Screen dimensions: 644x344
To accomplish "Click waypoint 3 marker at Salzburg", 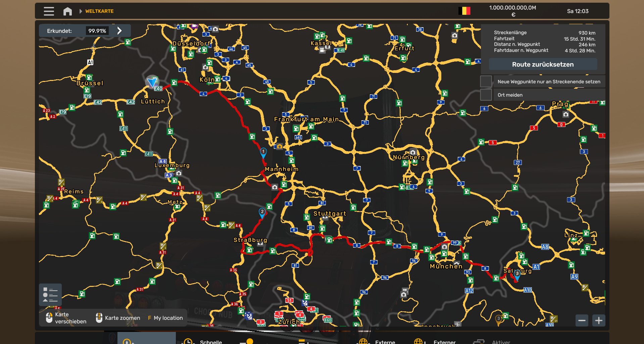I will click(517, 274).
